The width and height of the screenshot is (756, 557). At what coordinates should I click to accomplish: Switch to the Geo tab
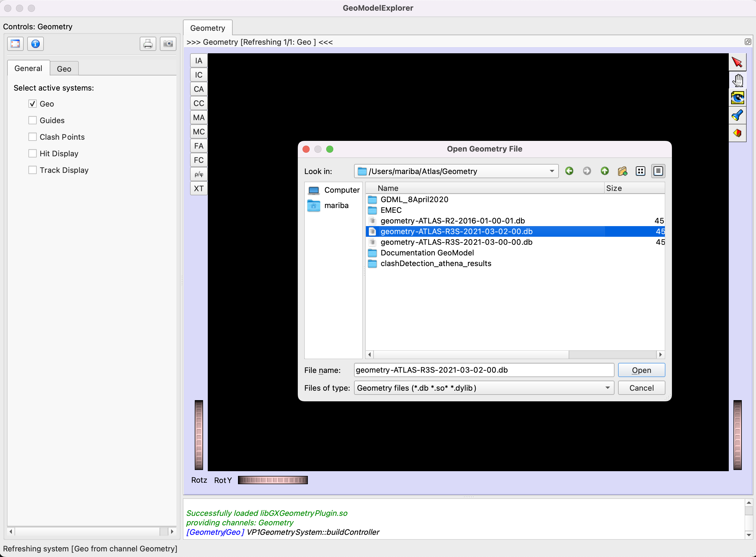pyautogui.click(x=64, y=69)
